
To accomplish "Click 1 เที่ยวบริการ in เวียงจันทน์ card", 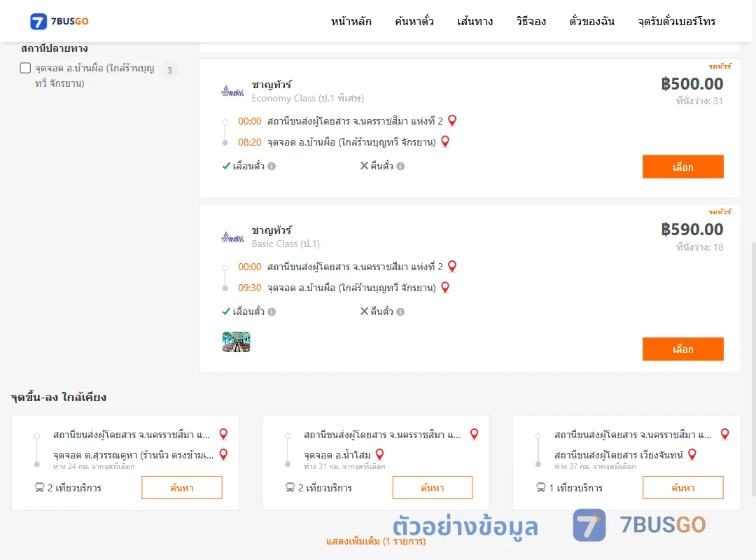I will (575, 488).
